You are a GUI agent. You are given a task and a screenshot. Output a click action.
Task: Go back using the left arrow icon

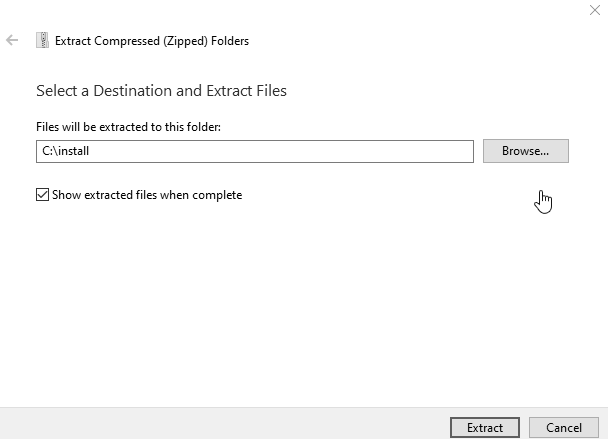12,40
